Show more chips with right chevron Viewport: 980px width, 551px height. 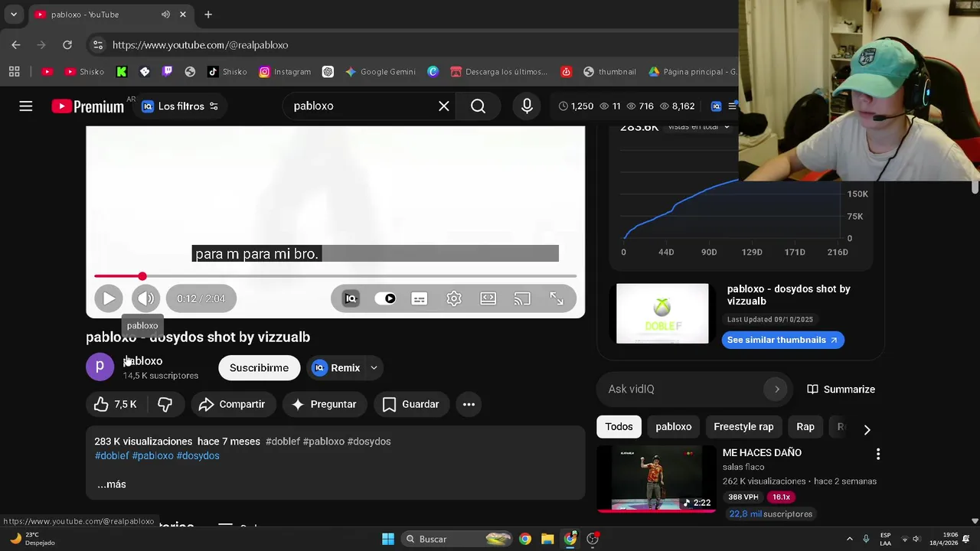(867, 430)
